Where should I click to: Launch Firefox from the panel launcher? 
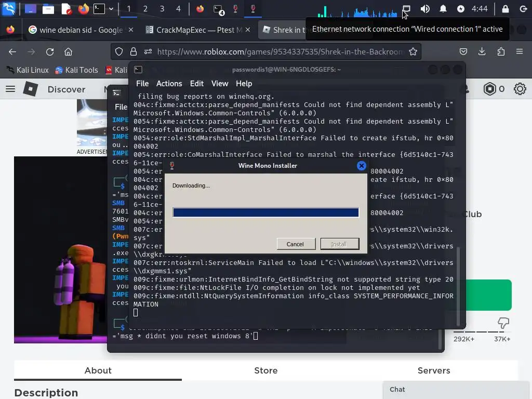coord(83,9)
